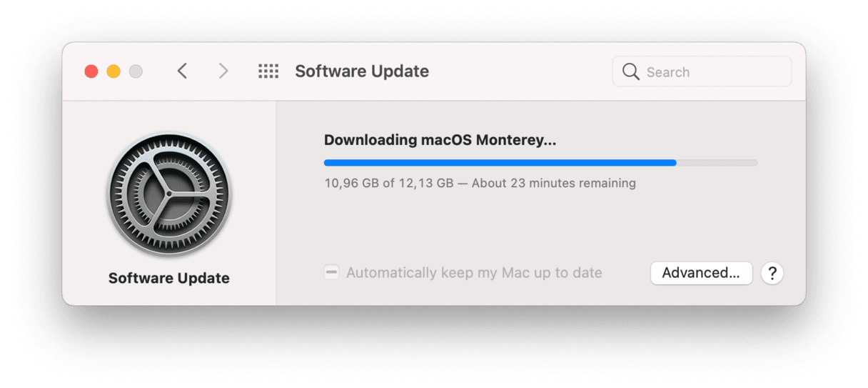Screen dimensions: 868x388
Task: Click the gray disabled zoom window button
Action: [x=136, y=71]
